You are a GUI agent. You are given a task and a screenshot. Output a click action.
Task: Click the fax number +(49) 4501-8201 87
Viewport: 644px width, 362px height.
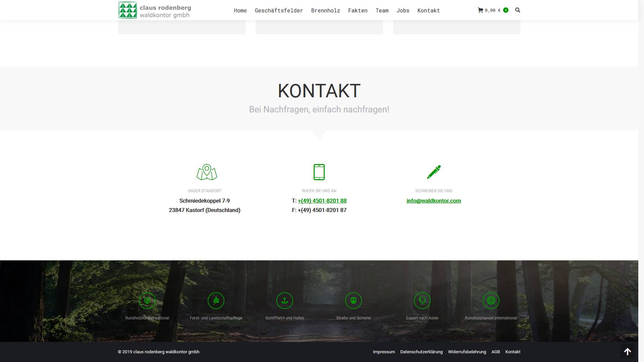coord(322,210)
